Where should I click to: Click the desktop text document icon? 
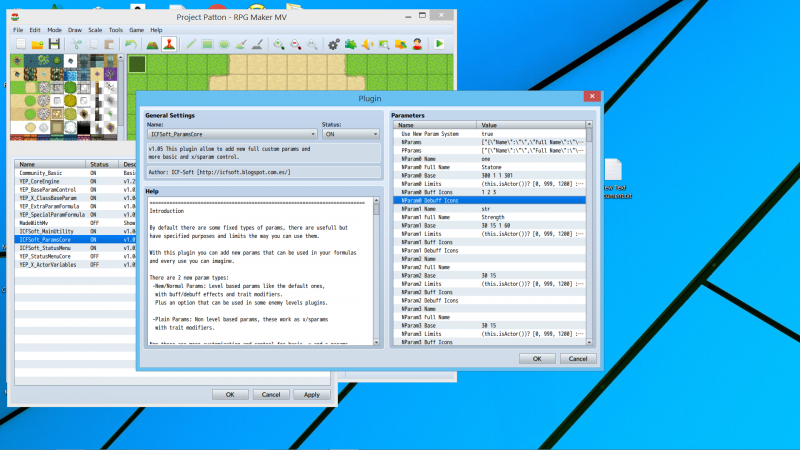(x=614, y=179)
